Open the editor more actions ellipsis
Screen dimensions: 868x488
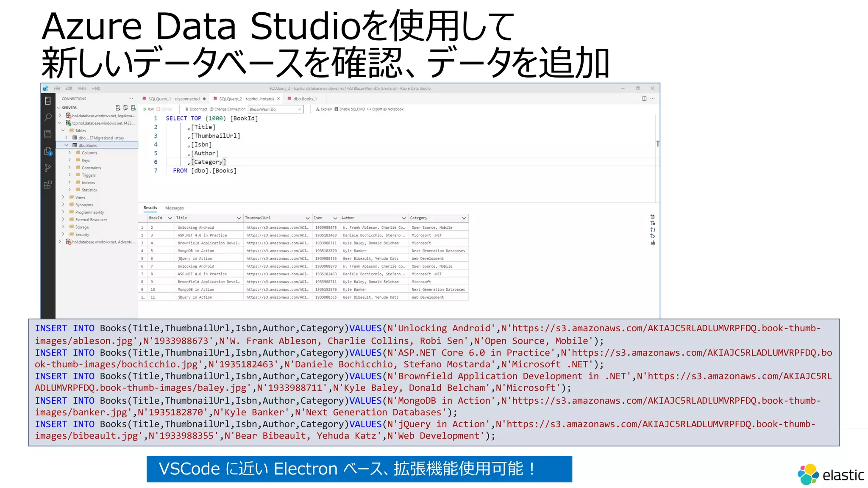pos(652,99)
